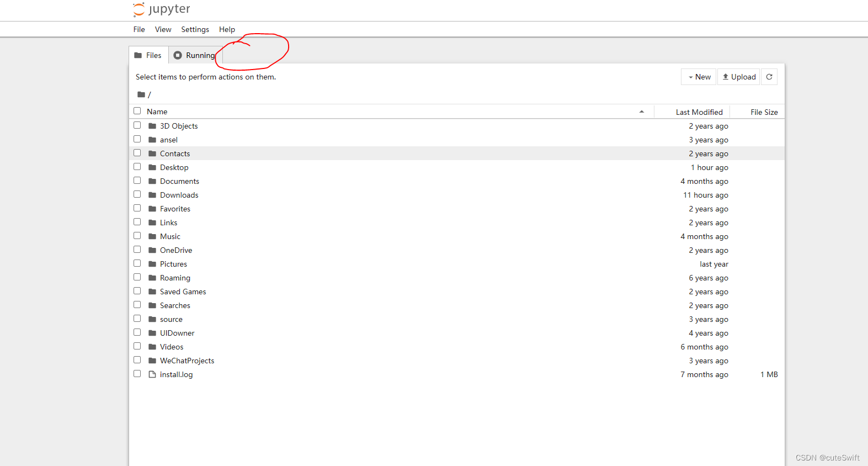Image resolution: width=868 pixels, height=466 pixels.
Task: Click the Desktop folder icon
Action: (x=152, y=167)
